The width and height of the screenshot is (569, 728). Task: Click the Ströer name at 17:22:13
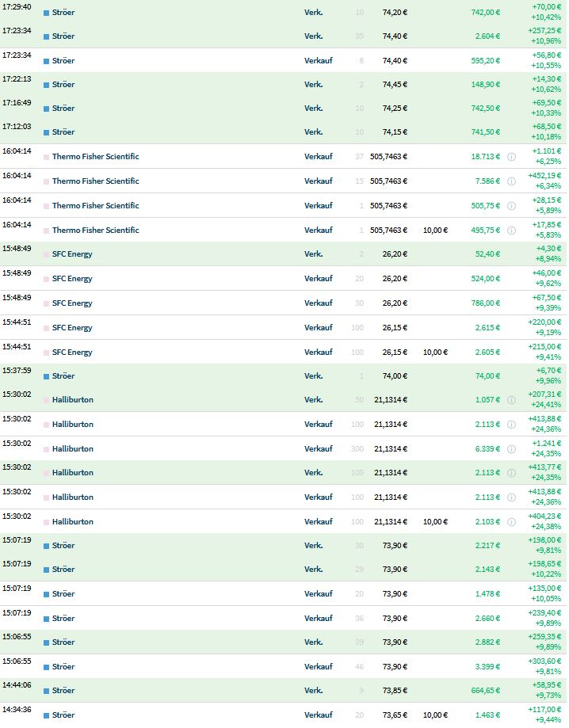click(x=63, y=85)
